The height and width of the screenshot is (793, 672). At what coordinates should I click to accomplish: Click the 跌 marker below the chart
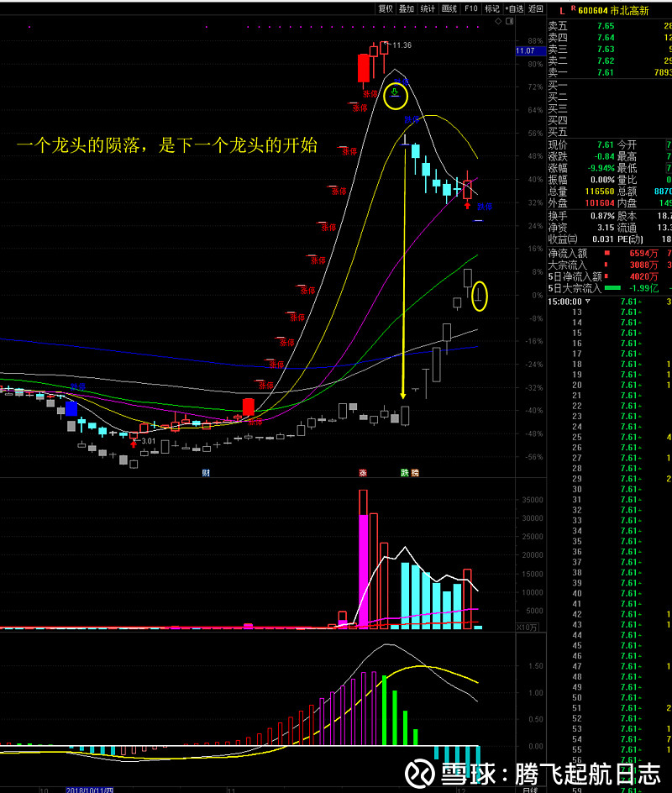pos(404,473)
